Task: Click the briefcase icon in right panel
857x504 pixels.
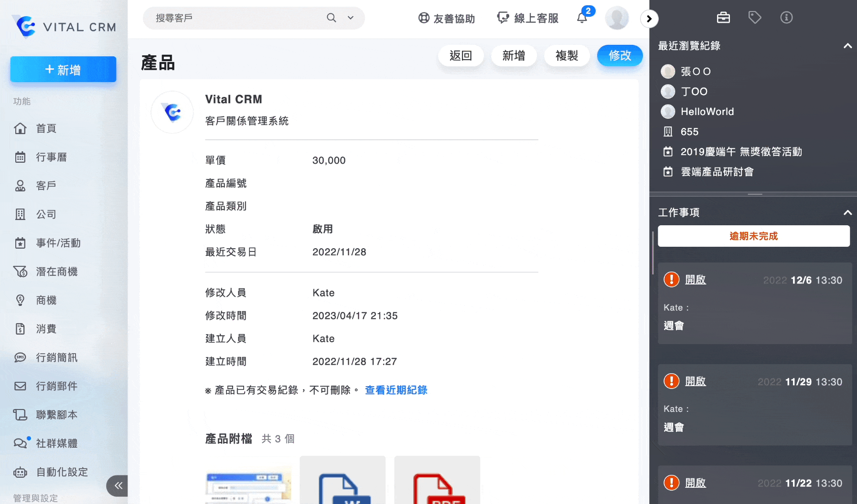Action: [x=723, y=18]
